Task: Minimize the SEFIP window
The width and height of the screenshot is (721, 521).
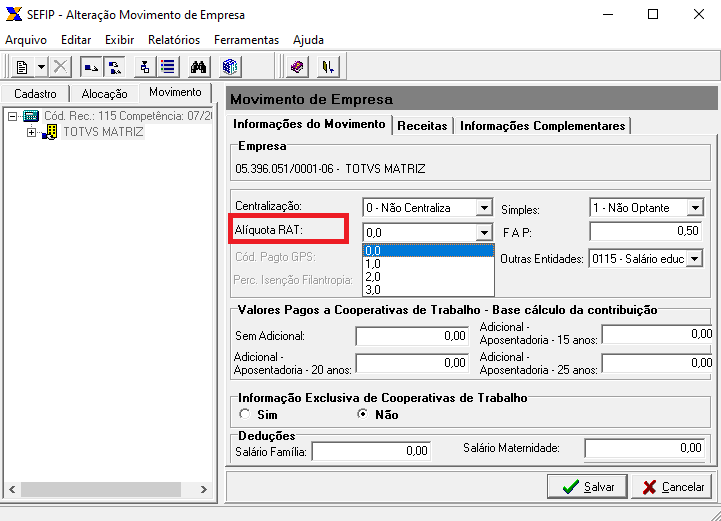Action: [608, 15]
